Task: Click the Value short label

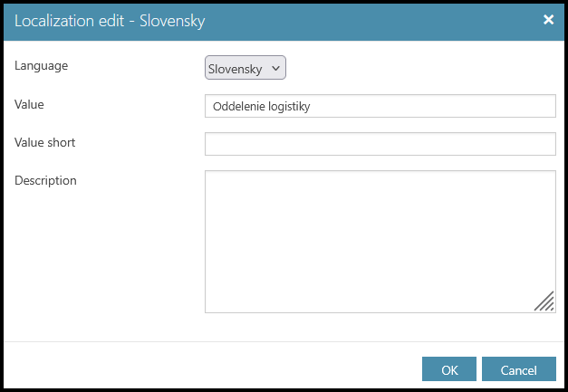Action: point(44,142)
